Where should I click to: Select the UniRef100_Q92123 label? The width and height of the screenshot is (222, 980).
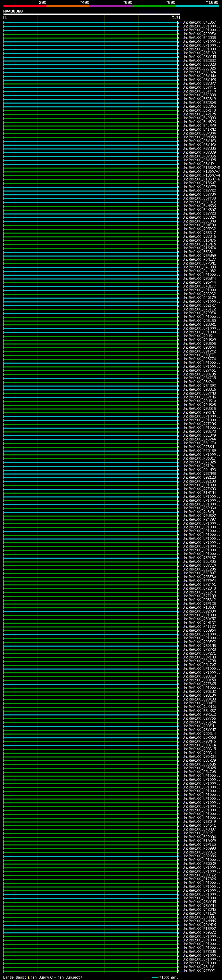pos(199,477)
